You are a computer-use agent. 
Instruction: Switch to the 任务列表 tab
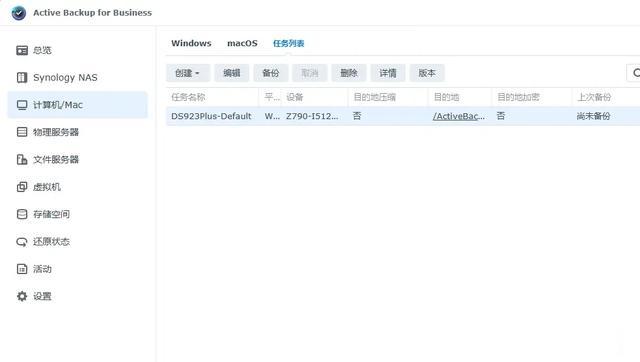tap(289, 43)
